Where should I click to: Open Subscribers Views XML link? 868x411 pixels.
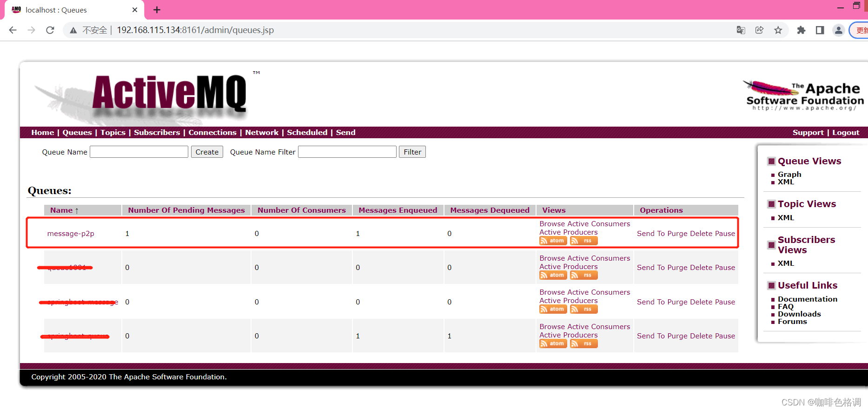[x=786, y=263]
